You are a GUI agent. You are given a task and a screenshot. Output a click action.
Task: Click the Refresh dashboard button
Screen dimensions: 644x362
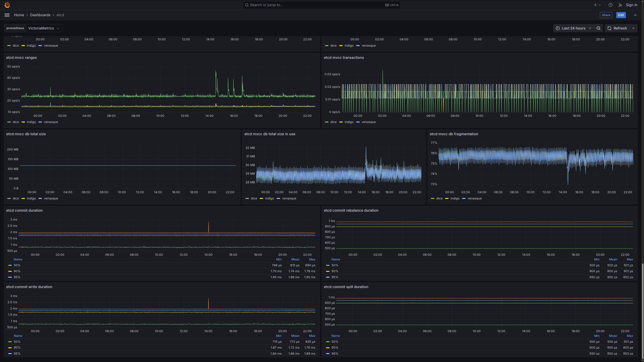click(x=617, y=28)
